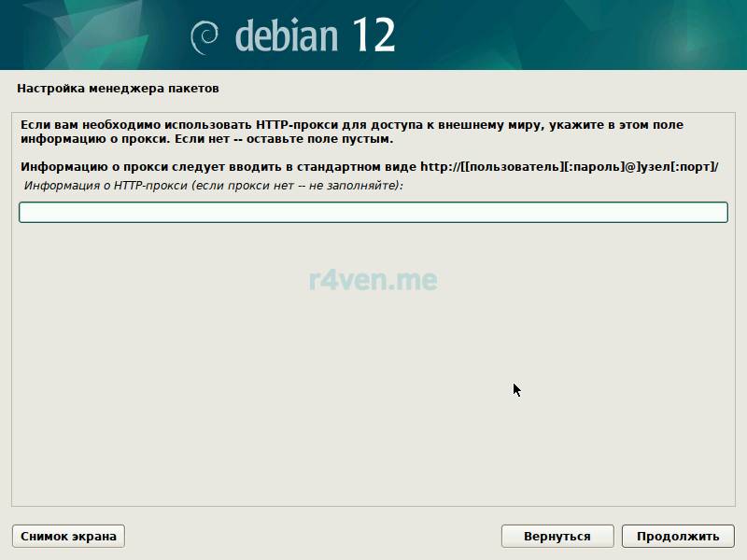Focus the HTTP proxy input field
This screenshot has width=747, height=560.
coord(373,213)
